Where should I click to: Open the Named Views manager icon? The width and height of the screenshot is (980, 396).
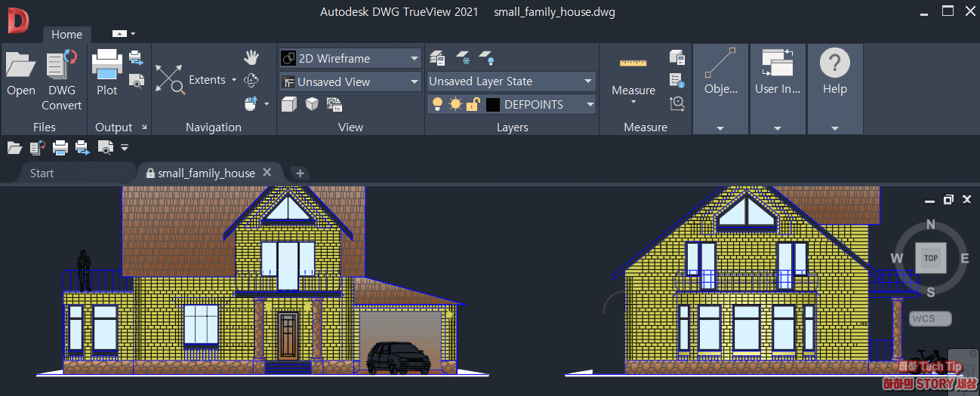335,104
